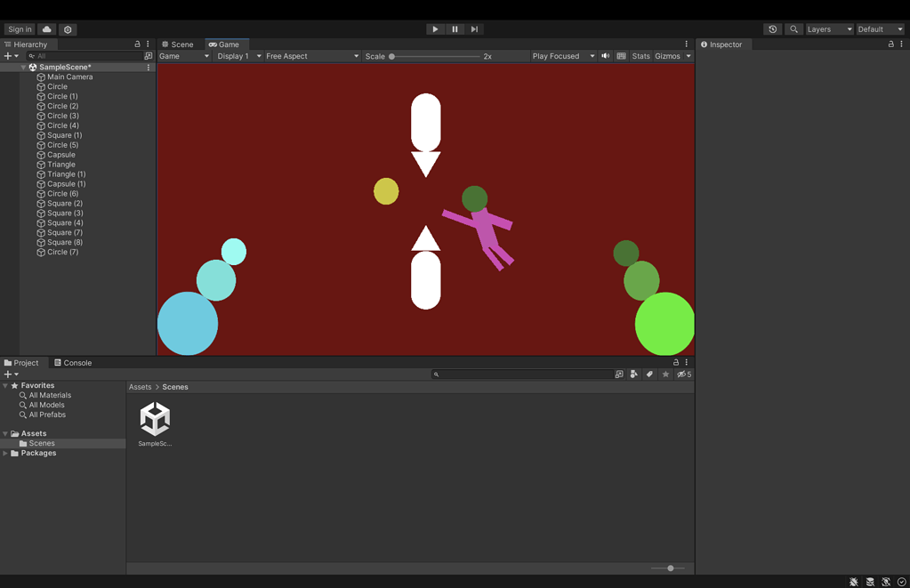Select the Capsule object in Hierarchy
The height and width of the screenshot is (588, 910).
pyautogui.click(x=62, y=154)
